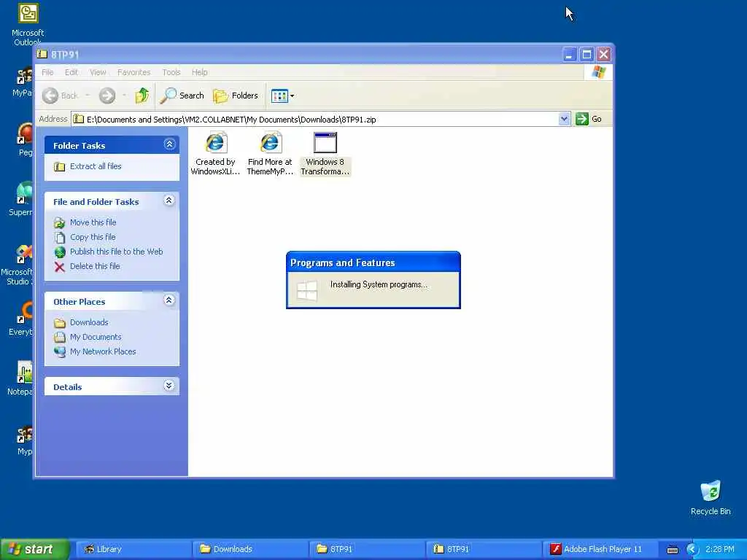
Task: Open the Start menu button
Action: 34,549
